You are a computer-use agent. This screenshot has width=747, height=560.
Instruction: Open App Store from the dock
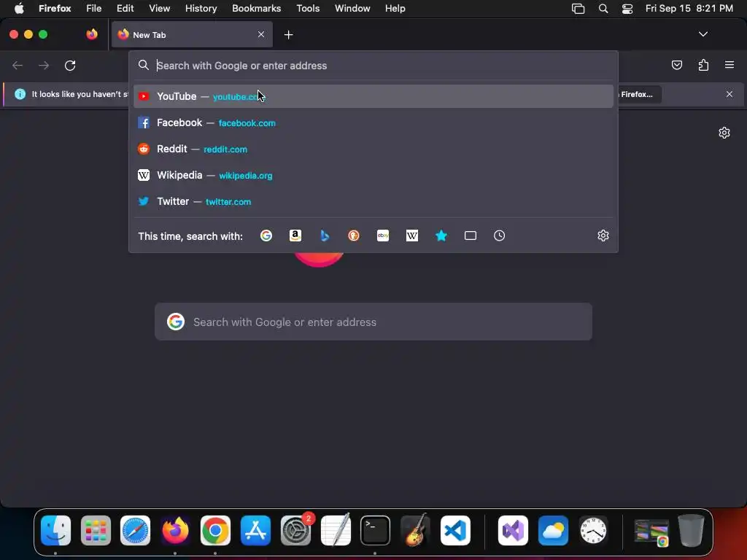(255, 530)
